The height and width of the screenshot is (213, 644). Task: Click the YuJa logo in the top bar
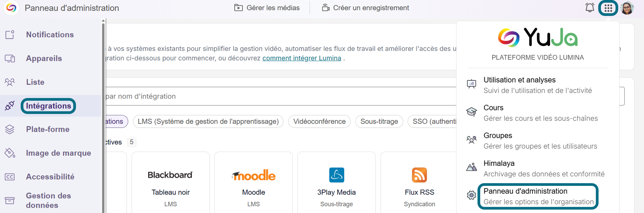[11, 7]
